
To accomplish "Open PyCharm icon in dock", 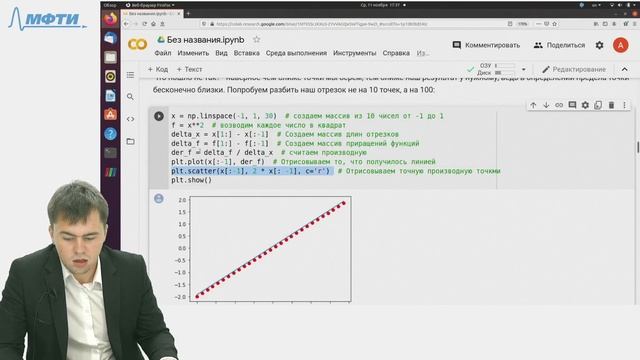I will (x=110, y=172).
